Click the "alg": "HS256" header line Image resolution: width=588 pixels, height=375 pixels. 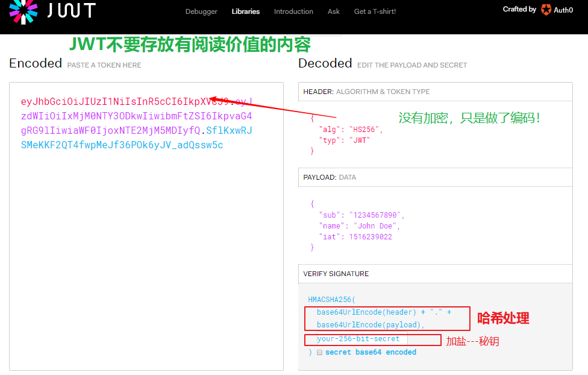(351, 130)
